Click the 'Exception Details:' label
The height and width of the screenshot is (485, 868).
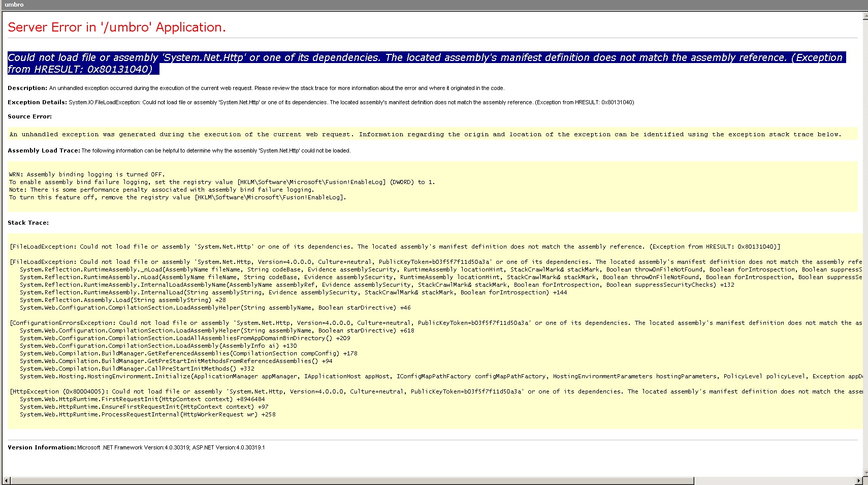[x=37, y=102]
